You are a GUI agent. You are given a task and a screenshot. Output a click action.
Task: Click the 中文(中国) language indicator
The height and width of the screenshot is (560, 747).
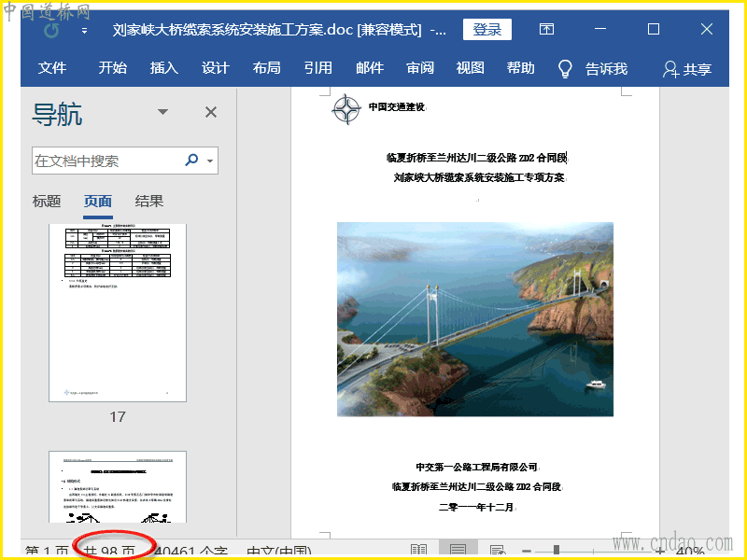pyautogui.click(x=279, y=552)
